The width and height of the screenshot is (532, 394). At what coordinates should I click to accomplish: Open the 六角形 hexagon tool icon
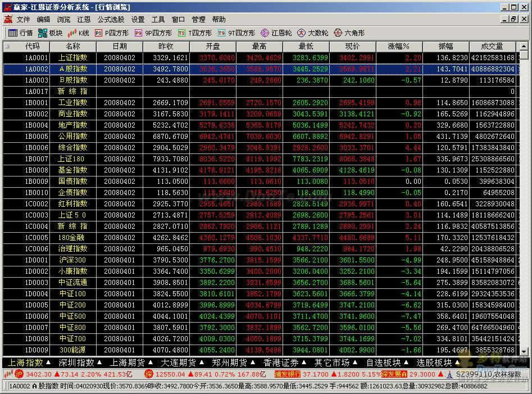tap(338, 33)
